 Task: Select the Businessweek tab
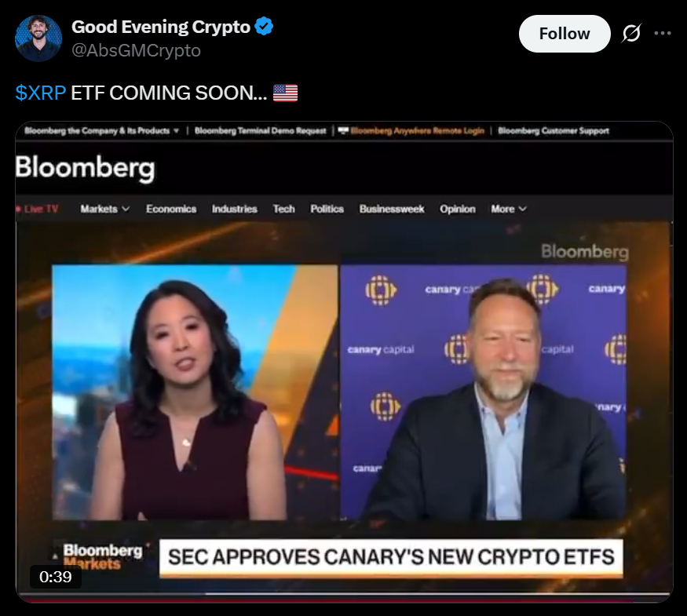[392, 209]
